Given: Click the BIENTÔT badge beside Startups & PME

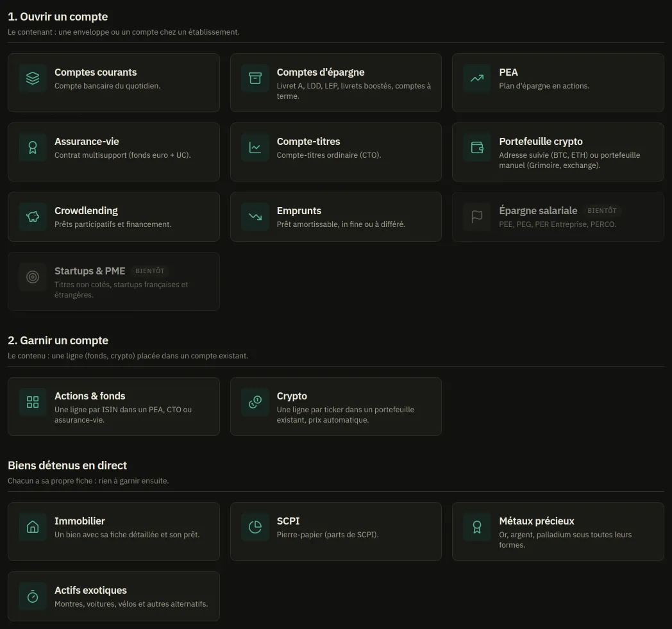Looking at the screenshot, I should coord(150,271).
